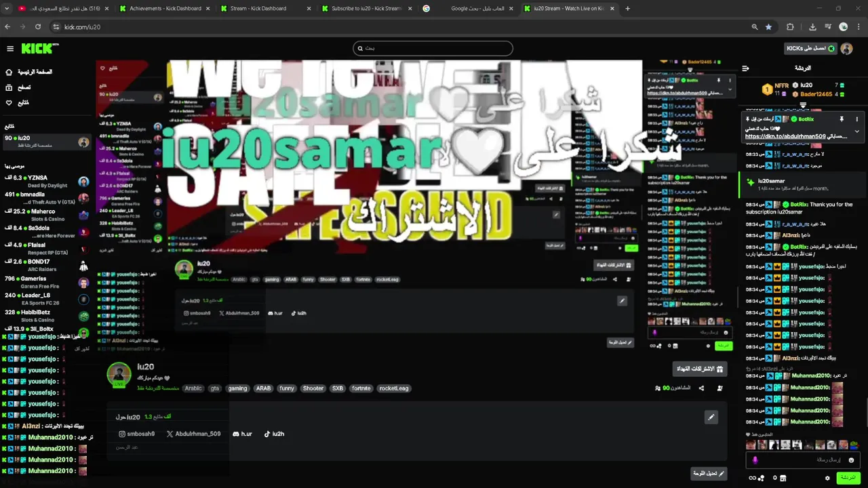Screen dimensions: 868x488
Task: Open bmnadila channel in recommended list
Action: point(46,198)
